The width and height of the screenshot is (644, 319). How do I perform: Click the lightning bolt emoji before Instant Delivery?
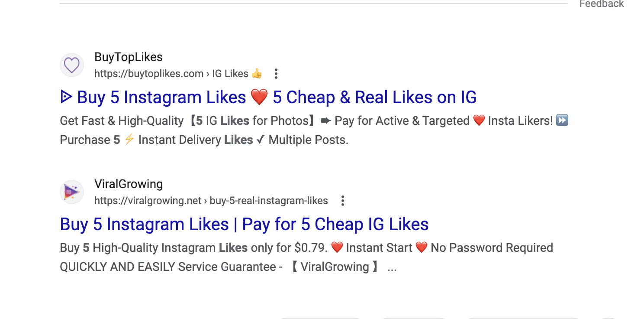click(129, 140)
